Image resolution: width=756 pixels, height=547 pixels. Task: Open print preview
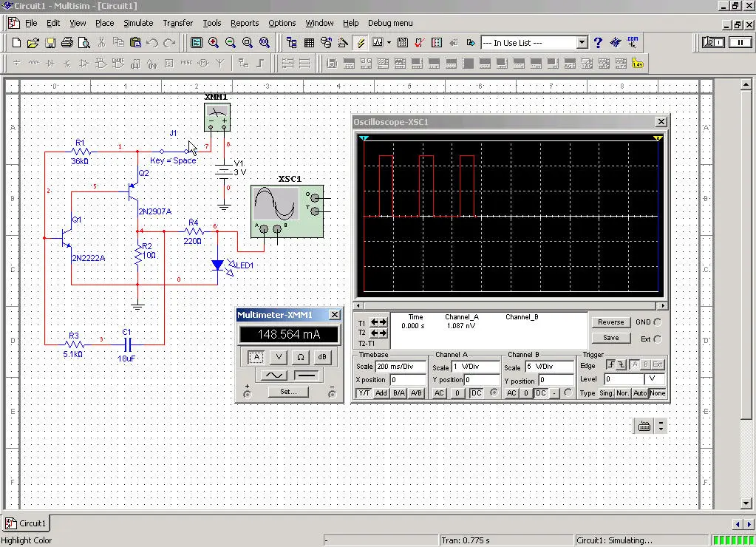(x=84, y=43)
